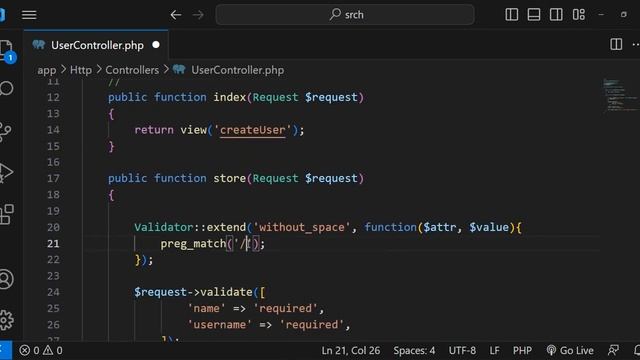The image size is (640, 360).
Task: Open the Explorer view in activity bar
Action: tap(6, 51)
